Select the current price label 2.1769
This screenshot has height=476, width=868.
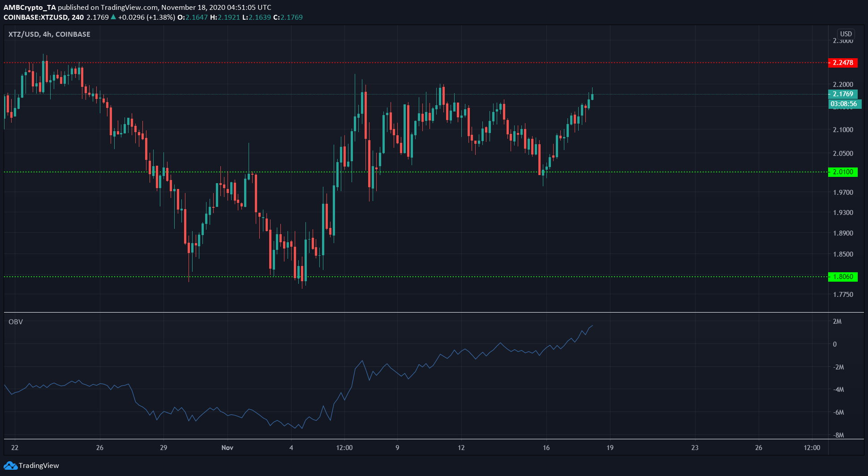[x=842, y=94]
